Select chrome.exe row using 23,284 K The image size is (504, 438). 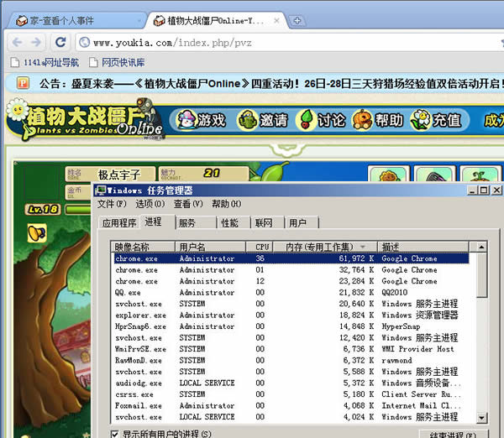tap(291, 281)
